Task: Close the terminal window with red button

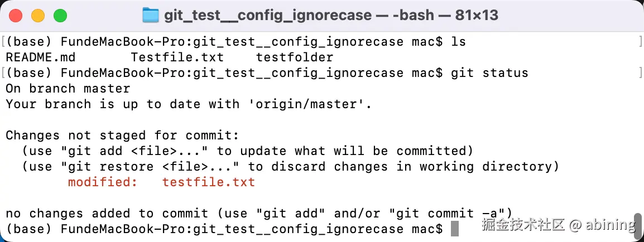Action: click(x=16, y=16)
